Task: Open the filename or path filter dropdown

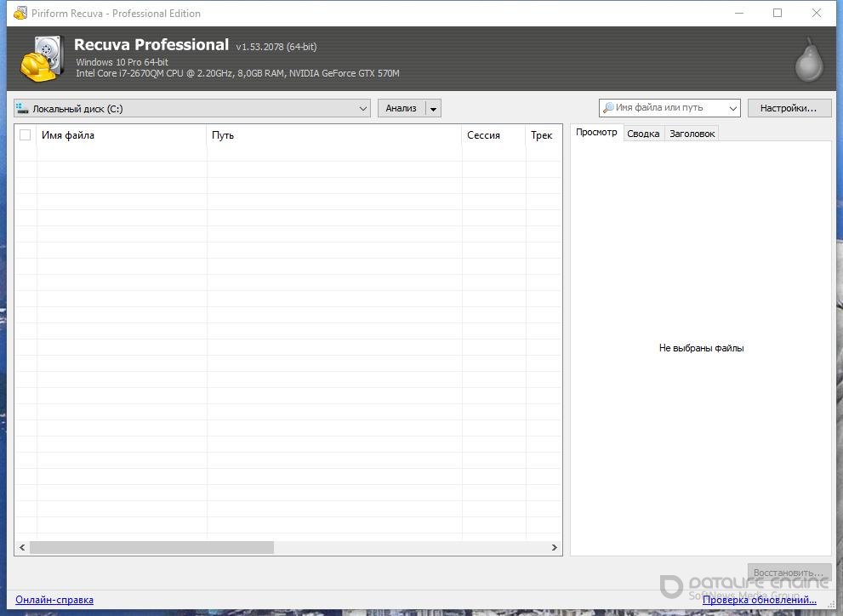Action: tap(732, 108)
